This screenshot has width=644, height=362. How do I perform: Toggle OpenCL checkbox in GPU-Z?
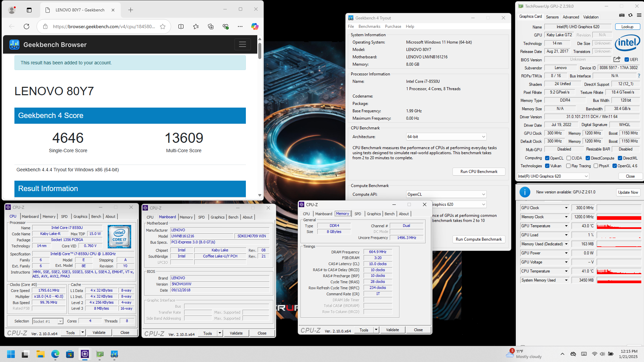point(547,158)
